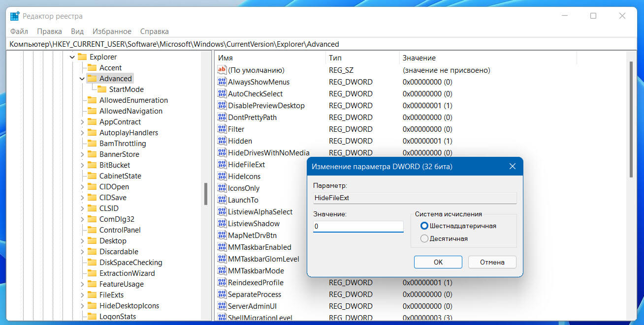Click the Отмена button

click(492, 262)
